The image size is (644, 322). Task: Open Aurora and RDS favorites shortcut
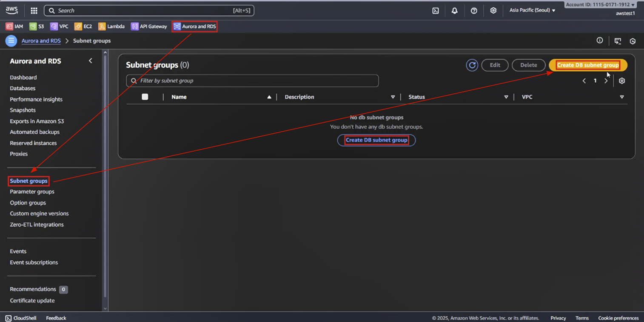pyautogui.click(x=195, y=26)
